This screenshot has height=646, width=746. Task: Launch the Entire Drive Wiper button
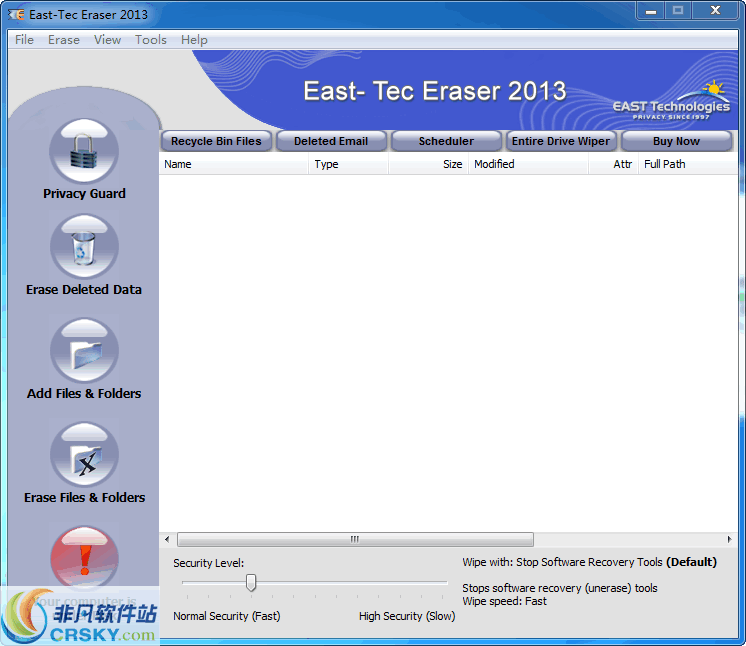(x=561, y=141)
